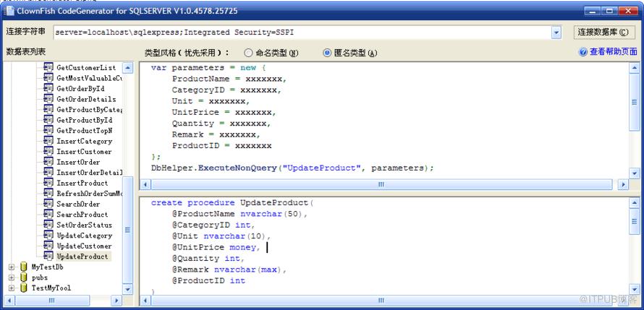The width and height of the screenshot is (644, 310).
Task: Click the blue help question-mark icon
Action: [582, 52]
